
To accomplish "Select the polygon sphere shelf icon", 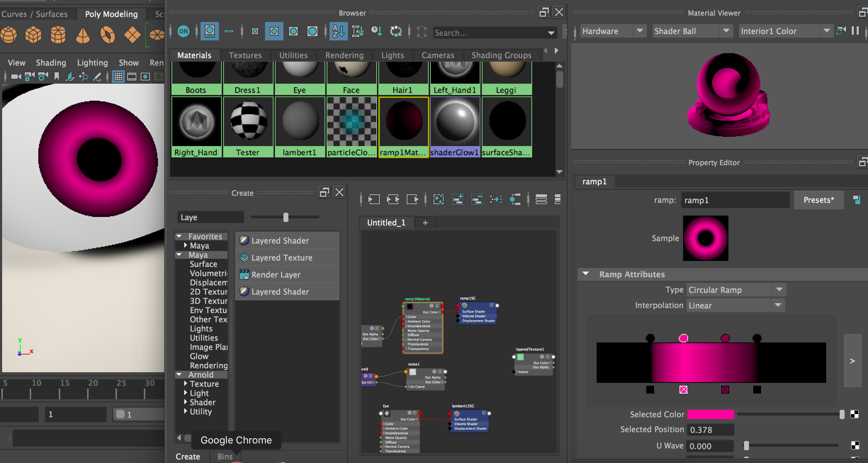I will [9, 35].
